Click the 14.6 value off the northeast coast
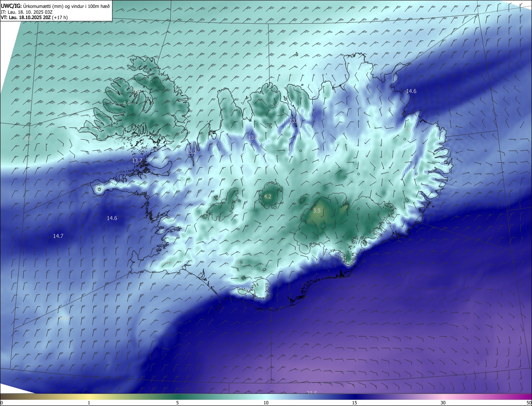532x406 pixels. (411, 91)
